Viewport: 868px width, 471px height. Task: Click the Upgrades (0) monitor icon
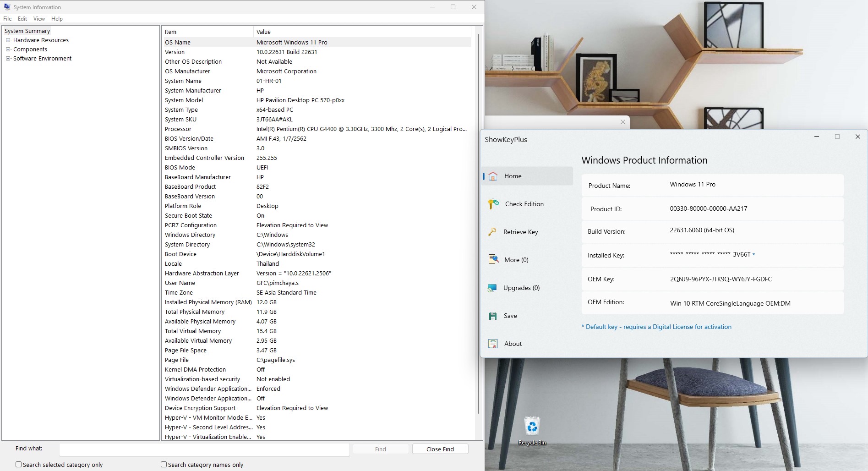[492, 288]
